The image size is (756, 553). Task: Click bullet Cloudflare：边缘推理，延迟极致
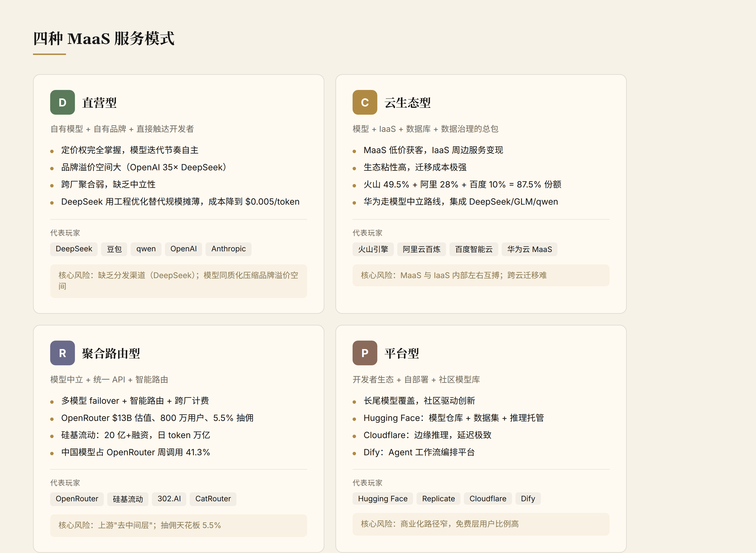click(x=427, y=435)
